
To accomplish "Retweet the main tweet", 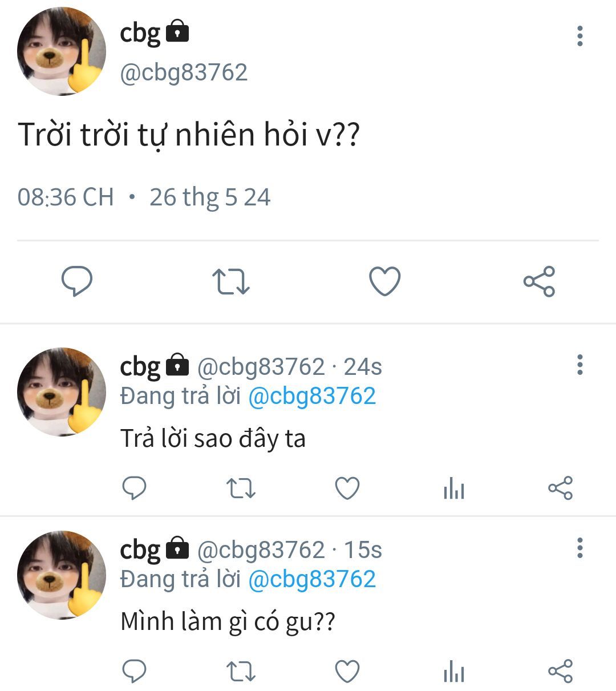I will [230, 281].
